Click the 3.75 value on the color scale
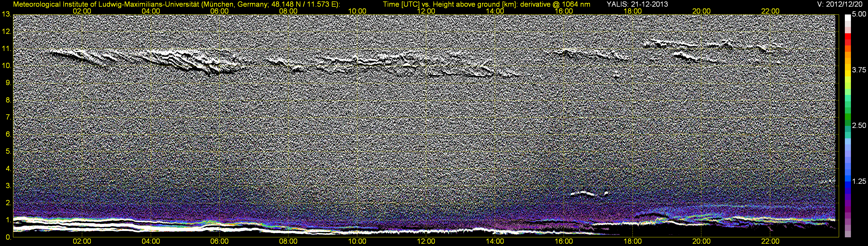This screenshot has height=246, width=868. [x=859, y=70]
